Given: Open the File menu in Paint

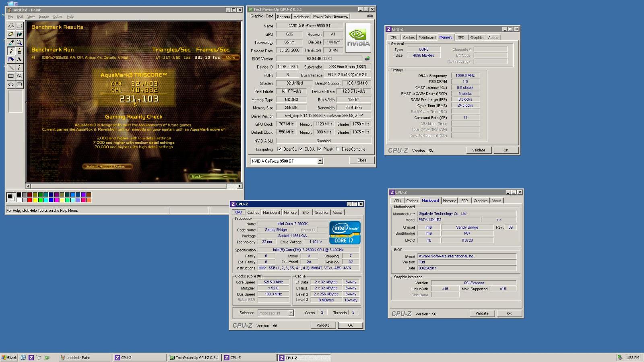Looking at the screenshot, I should [10, 17].
